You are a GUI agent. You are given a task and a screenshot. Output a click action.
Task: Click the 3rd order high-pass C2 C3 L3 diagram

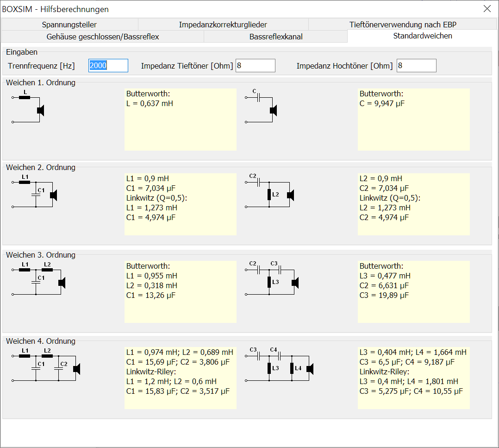273,279
